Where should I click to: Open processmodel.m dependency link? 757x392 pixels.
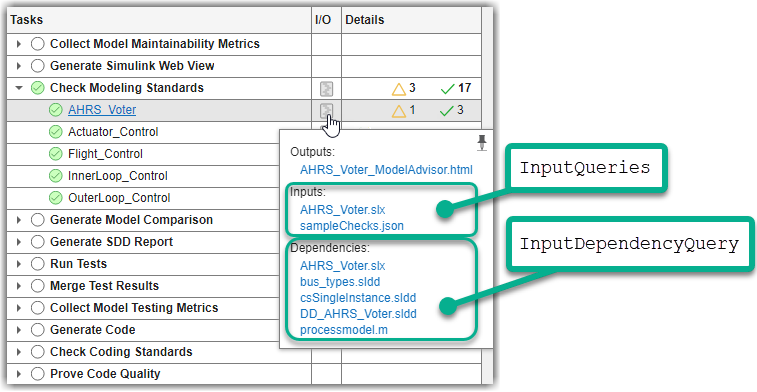click(344, 330)
